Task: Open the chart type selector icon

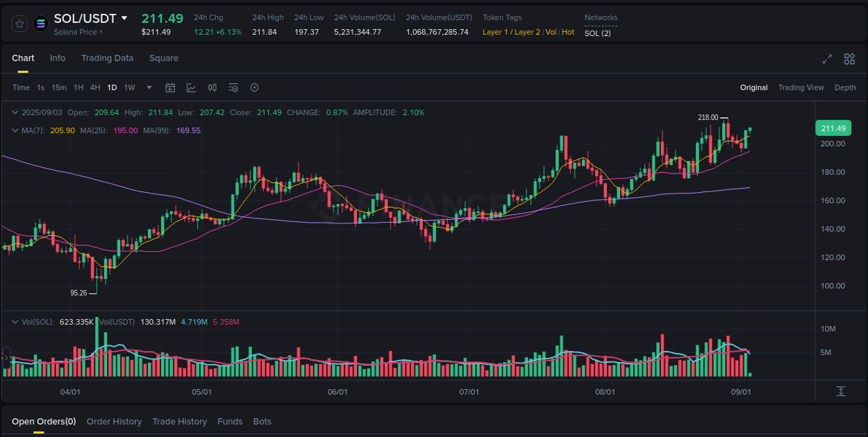Action: pos(192,87)
